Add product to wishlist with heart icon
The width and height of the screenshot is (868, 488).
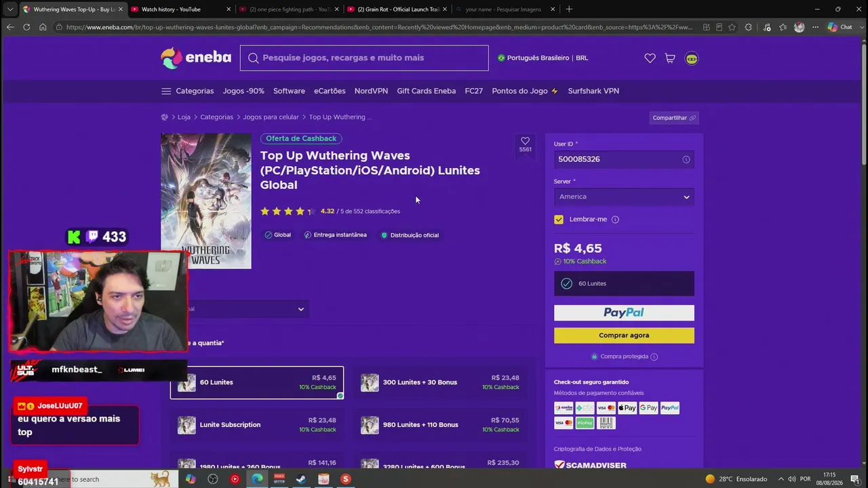tap(525, 141)
